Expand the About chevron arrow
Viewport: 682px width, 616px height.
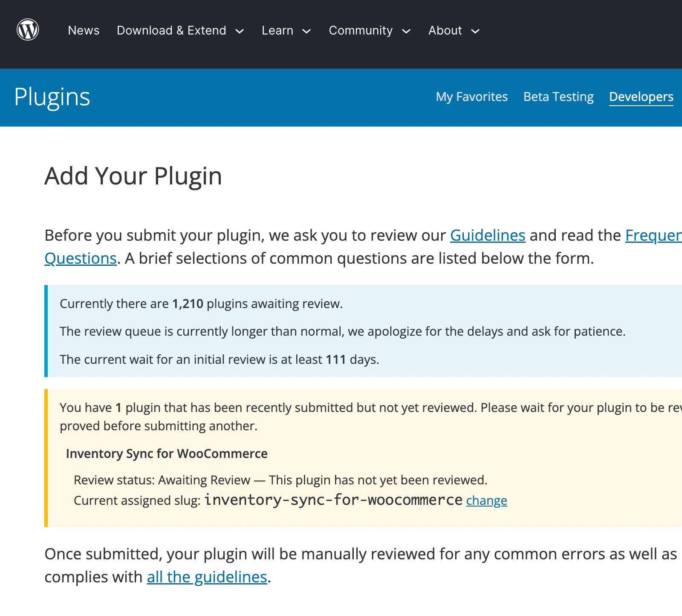point(475,31)
